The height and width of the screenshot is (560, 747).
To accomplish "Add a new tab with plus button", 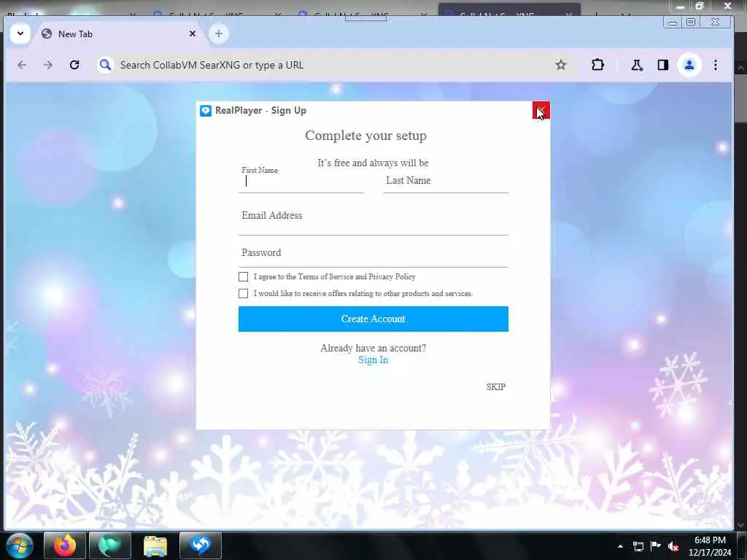I will coord(219,34).
